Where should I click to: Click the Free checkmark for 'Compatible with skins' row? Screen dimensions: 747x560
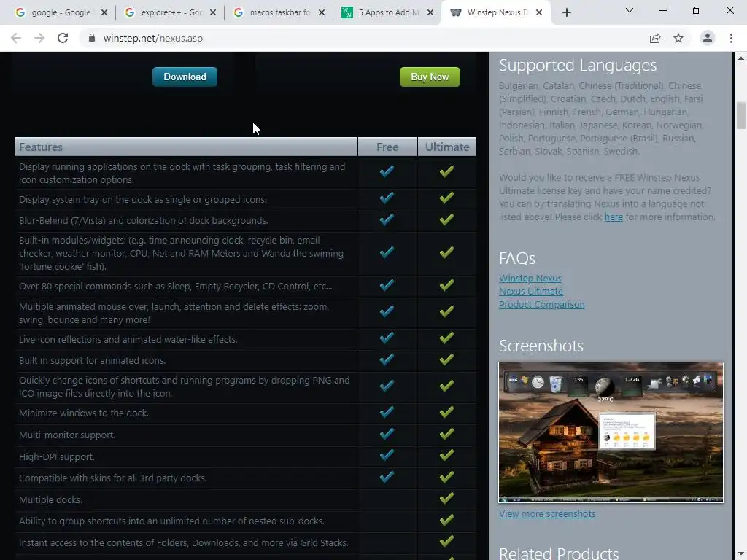pos(387,477)
